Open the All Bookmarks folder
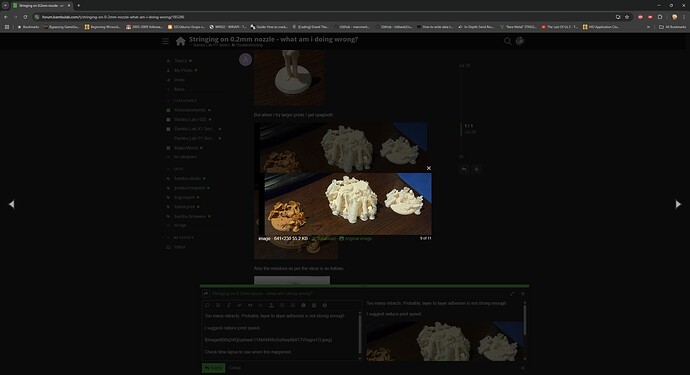This screenshot has height=375, width=690. [672, 27]
